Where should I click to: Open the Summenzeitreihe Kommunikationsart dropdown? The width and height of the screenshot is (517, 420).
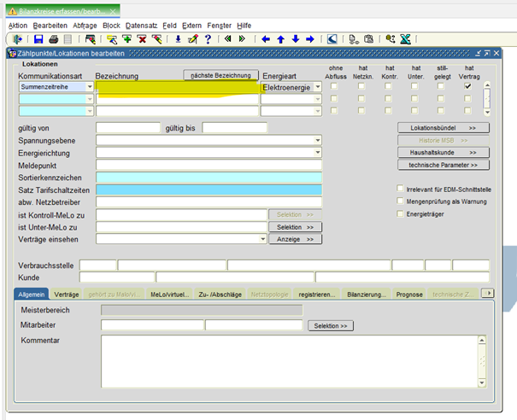coord(90,86)
